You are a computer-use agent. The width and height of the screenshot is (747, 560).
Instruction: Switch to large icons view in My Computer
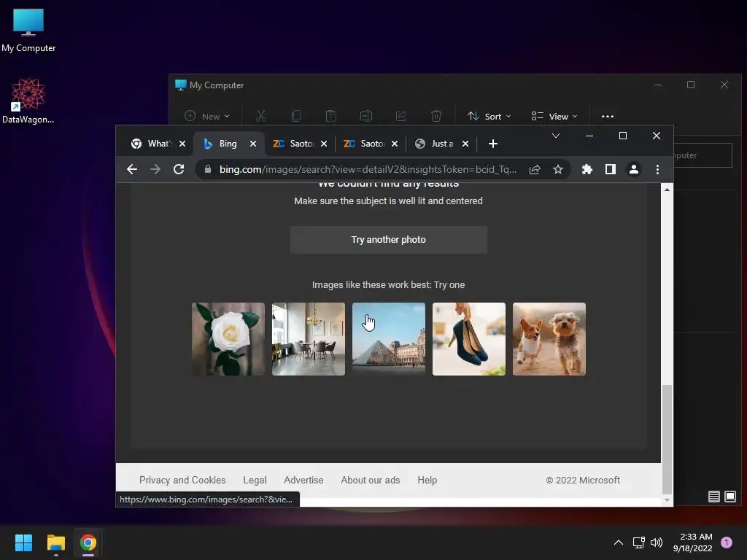[x=729, y=497]
